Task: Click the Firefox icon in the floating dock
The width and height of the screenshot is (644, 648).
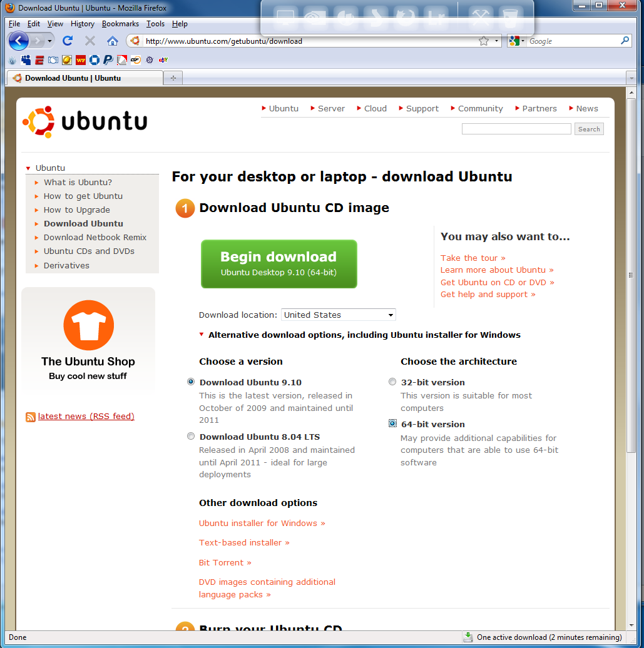Action: click(x=406, y=18)
